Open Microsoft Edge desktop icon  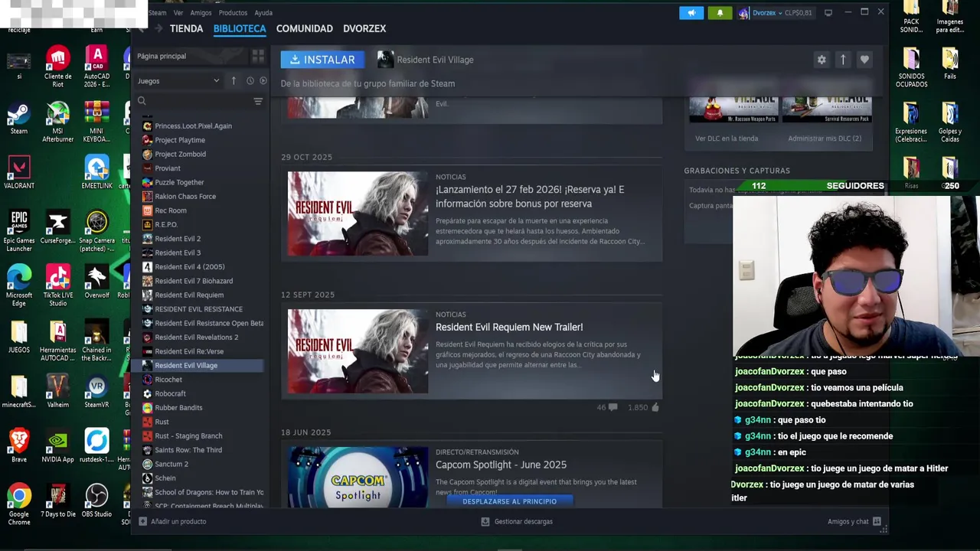tap(19, 285)
